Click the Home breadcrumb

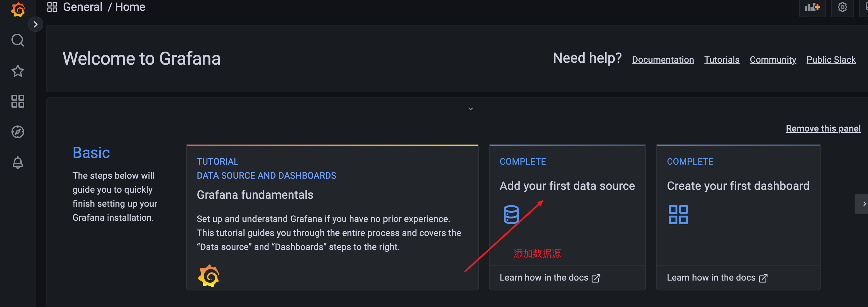(x=130, y=7)
